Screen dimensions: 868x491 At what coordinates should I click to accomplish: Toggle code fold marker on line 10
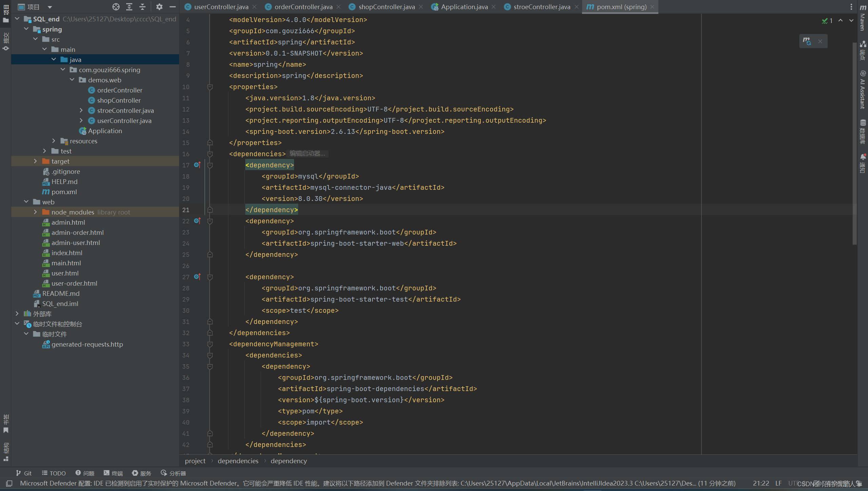pos(210,87)
